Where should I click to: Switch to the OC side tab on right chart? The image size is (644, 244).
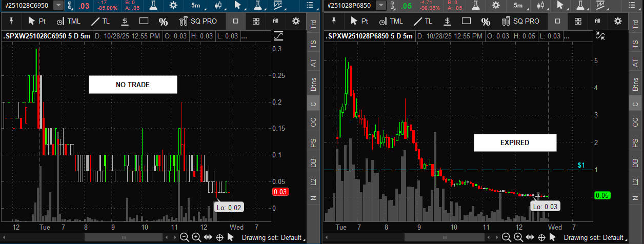(636, 123)
